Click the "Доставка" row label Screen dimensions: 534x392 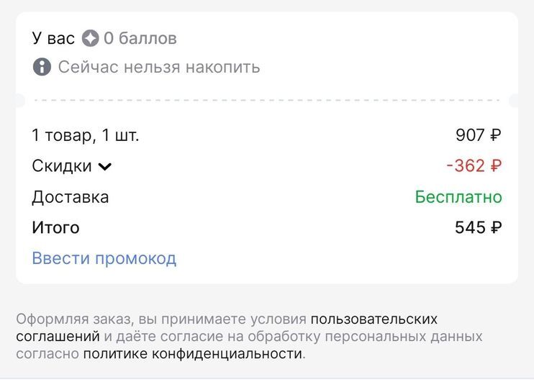[71, 197]
